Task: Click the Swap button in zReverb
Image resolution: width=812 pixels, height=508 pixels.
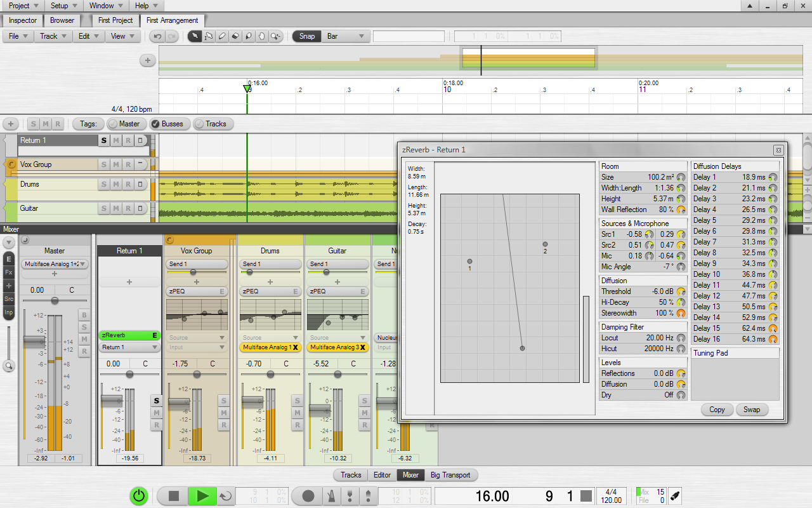Action: (752, 410)
